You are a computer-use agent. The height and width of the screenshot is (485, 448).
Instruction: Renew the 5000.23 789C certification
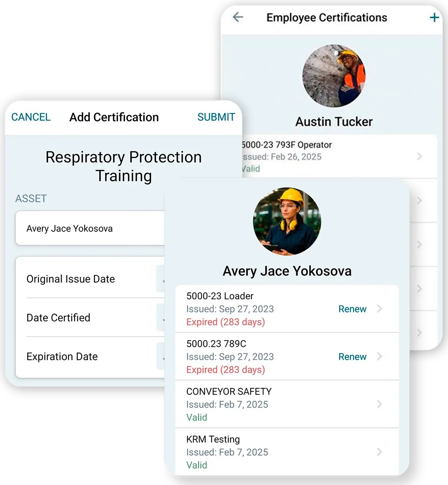coord(353,357)
